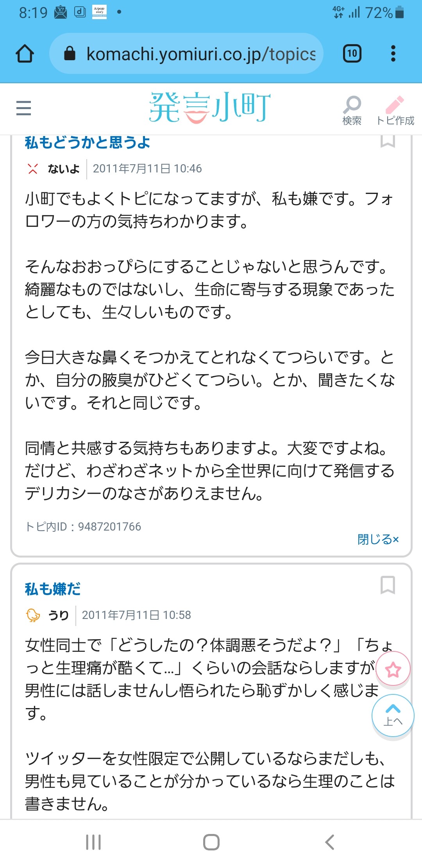The width and height of the screenshot is (422, 868).
Task: Tap the lock icon in address bar
Action: [70, 54]
